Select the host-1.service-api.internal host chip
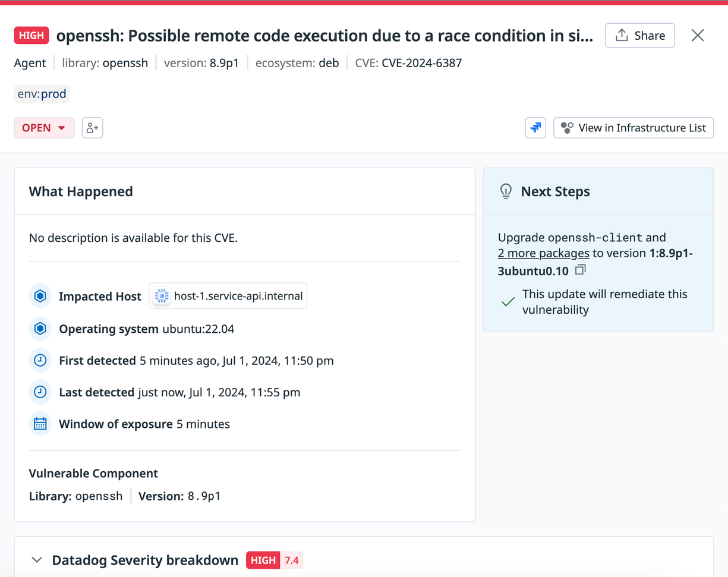The height and width of the screenshot is (577, 728). pos(228,296)
